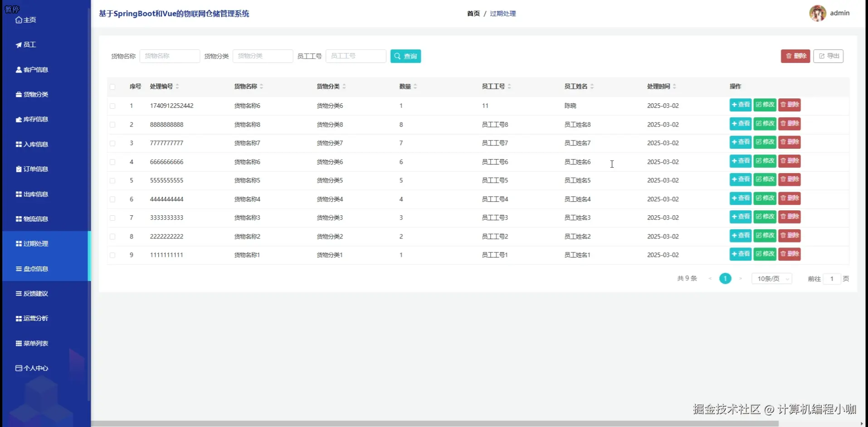Click the grid icon beside 入库信息
This screenshot has width=868, height=427.
coord(19,145)
